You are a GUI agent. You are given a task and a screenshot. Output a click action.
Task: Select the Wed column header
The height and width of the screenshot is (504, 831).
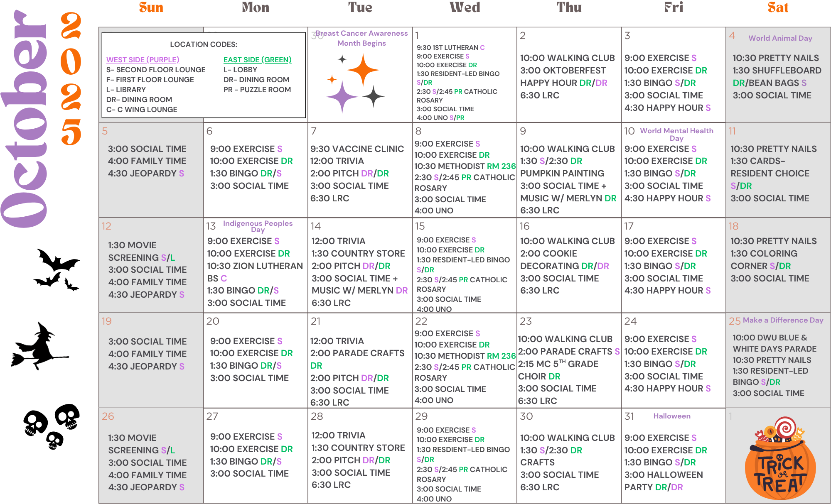click(465, 7)
